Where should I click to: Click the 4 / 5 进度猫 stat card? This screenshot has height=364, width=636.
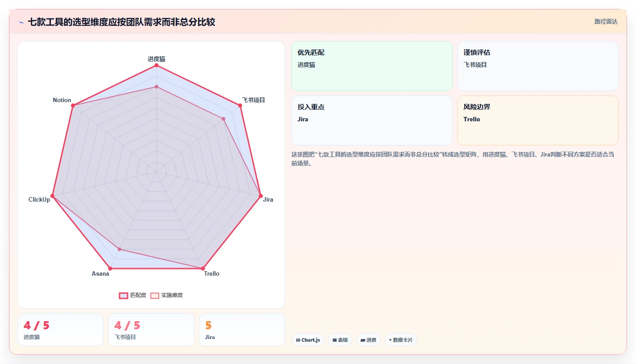click(x=60, y=330)
